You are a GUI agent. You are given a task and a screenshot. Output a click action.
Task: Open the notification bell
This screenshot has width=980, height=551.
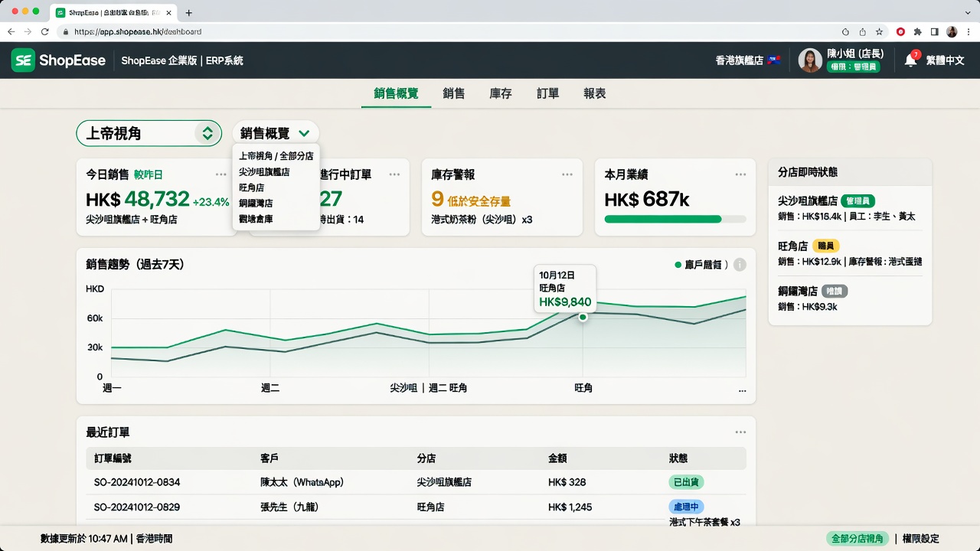click(911, 60)
